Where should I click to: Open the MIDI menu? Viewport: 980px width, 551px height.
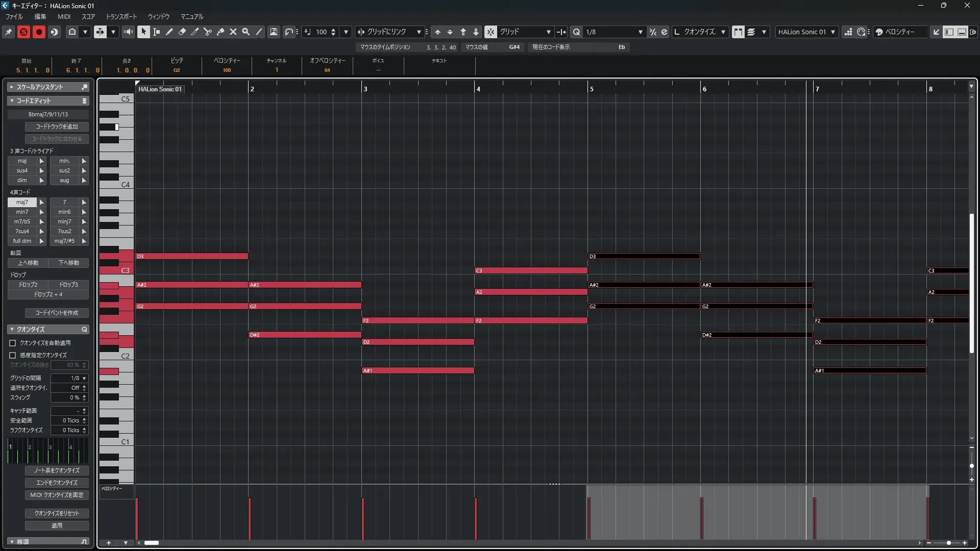pos(64,16)
